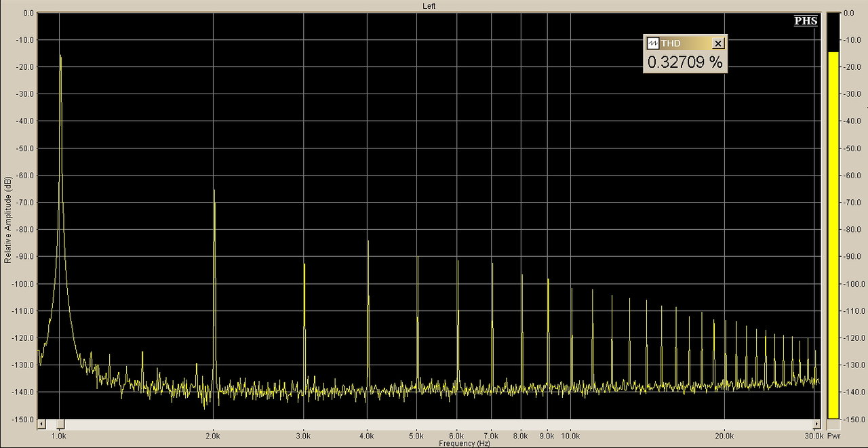Click the "THD" title bar text

click(x=671, y=43)
